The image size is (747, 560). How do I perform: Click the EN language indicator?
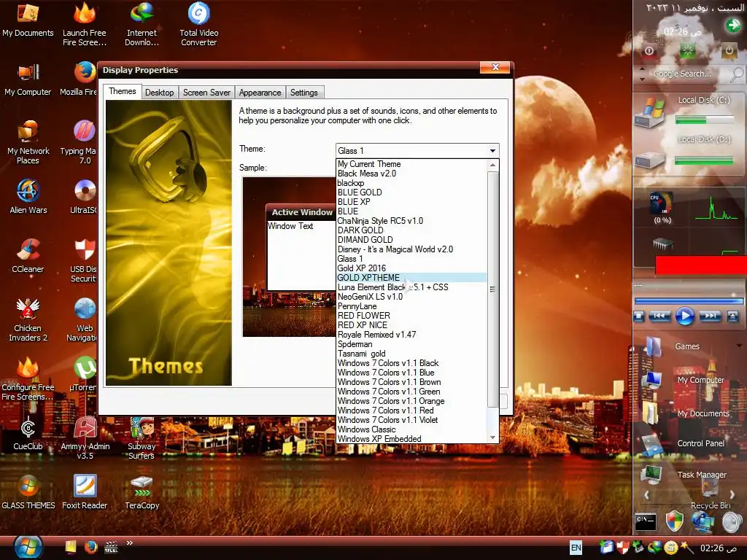(x=576, y=548)
